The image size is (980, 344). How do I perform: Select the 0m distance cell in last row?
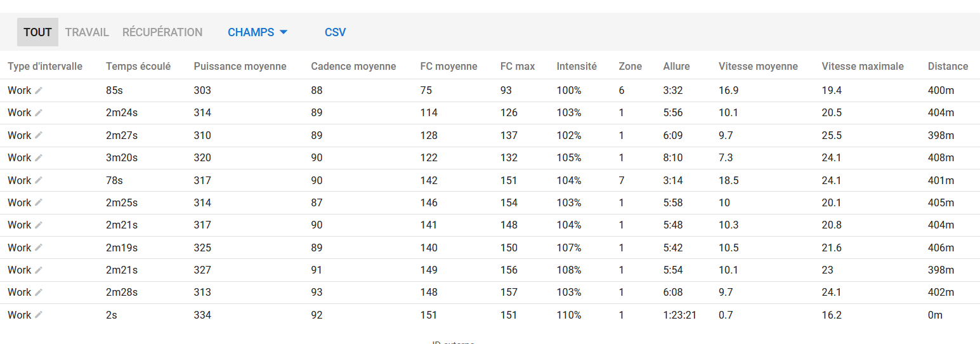click(x=935, y=315)
